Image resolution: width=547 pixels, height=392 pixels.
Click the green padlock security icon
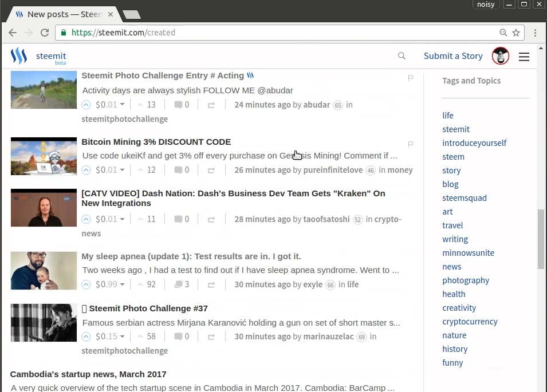click(x=64, y=33)
